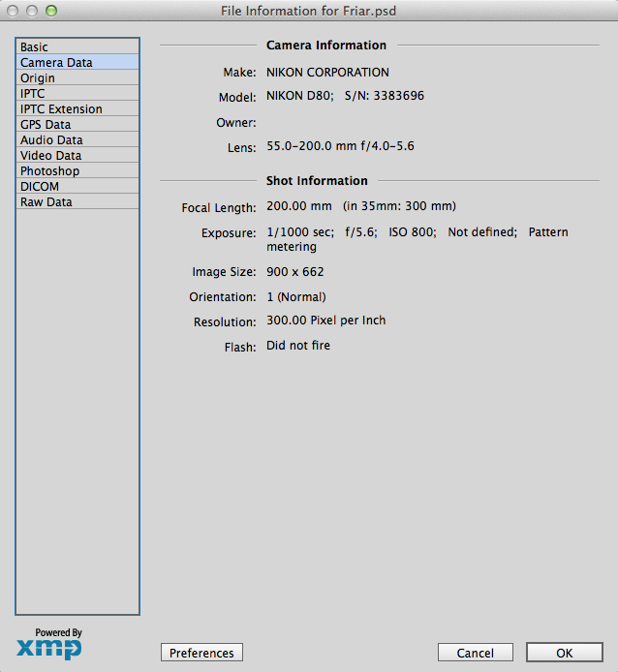Viewport: 618px width, 672px height.
Task: Click the Lens value 55.0-200.0 mm f/4.0-5.6
Action: [x=340, y=145]
